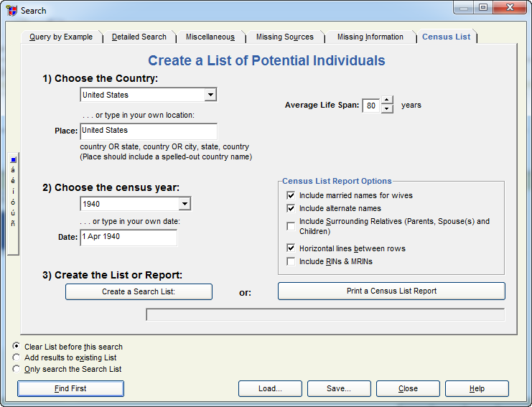The height and width of the screenshot is (407, 532).
Task: Click Print a Census List Report
Action: click(x=391, y=291)
